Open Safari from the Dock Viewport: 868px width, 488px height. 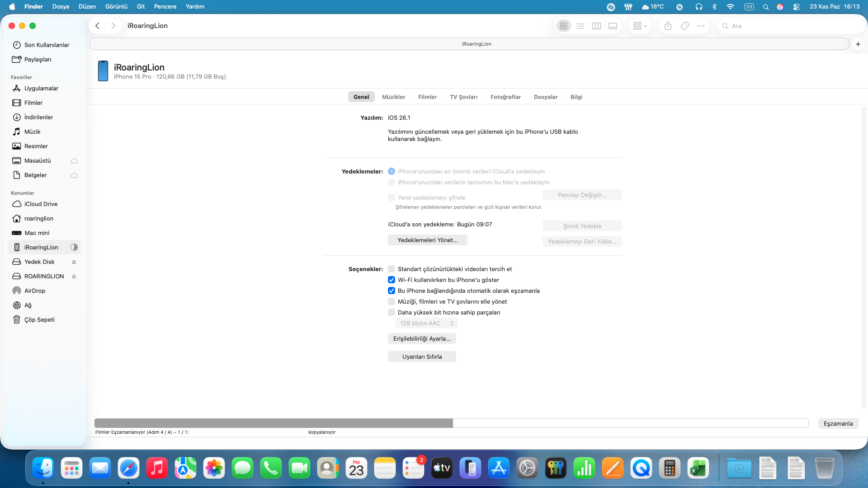(128, 468)
